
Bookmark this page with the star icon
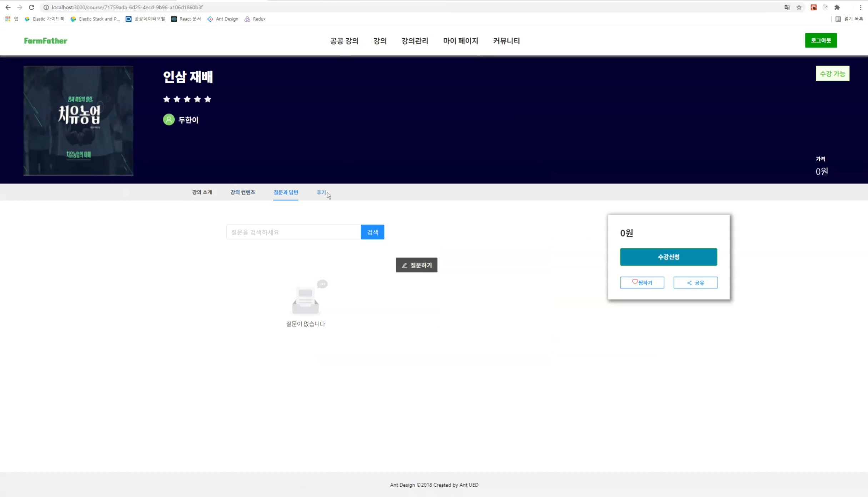pyautogui.click(x=799, y=7)
